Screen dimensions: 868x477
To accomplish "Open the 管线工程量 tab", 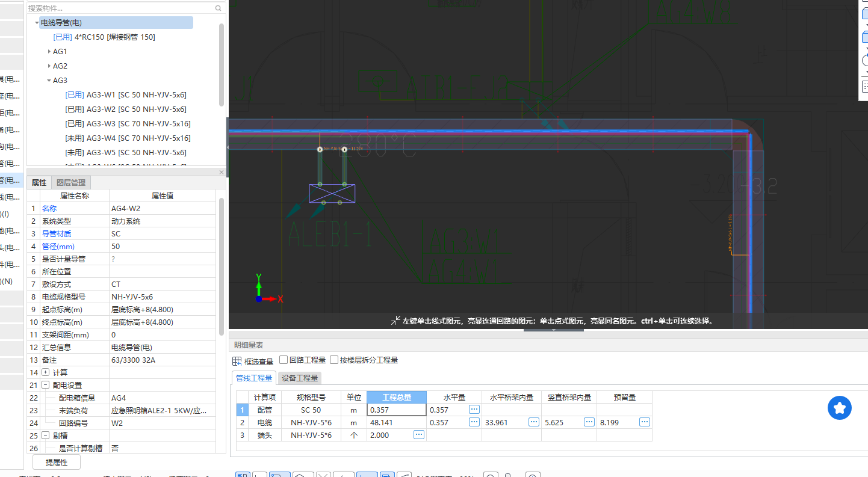I will pos(253,378).
